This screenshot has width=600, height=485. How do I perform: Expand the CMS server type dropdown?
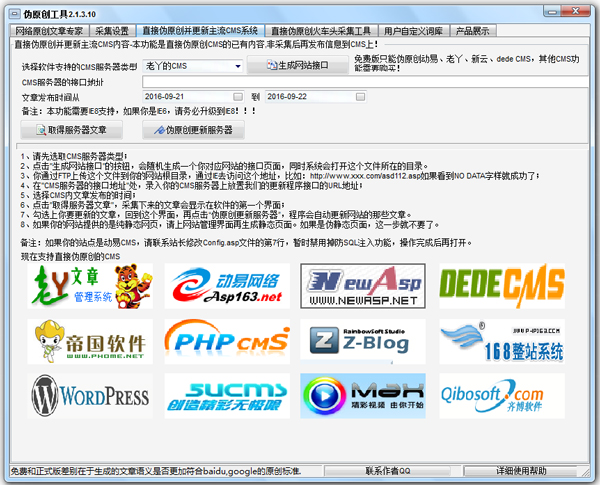(x=238, y=66)
